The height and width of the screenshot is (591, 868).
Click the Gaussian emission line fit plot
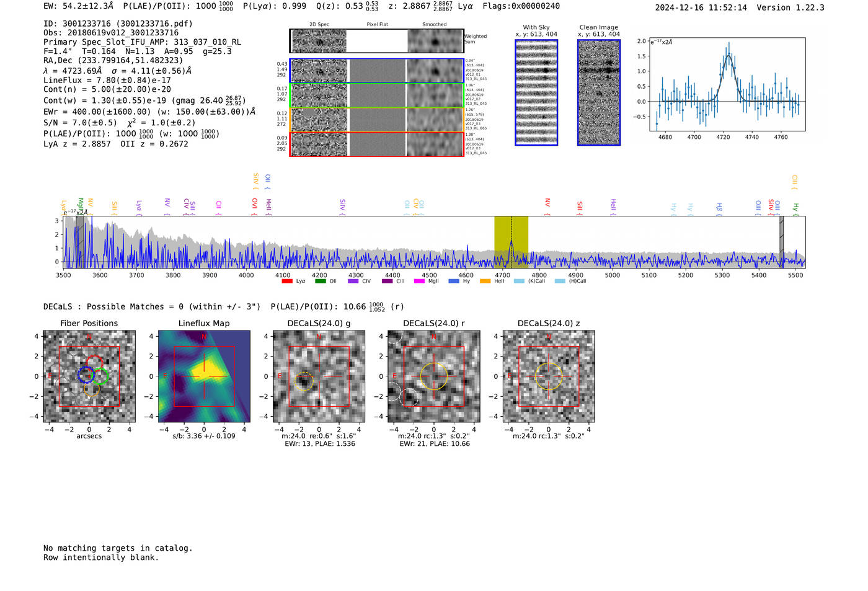pyautogui.click(x=727, y=84)
